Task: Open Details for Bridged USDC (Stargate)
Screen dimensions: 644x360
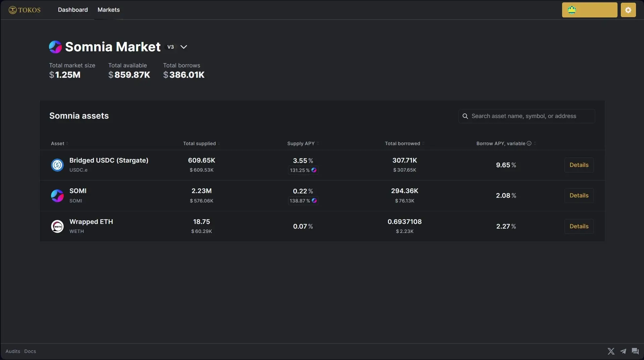Action: point(579,165)
